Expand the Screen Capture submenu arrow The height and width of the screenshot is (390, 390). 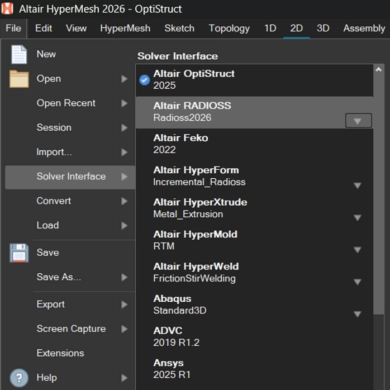[124, 329]
